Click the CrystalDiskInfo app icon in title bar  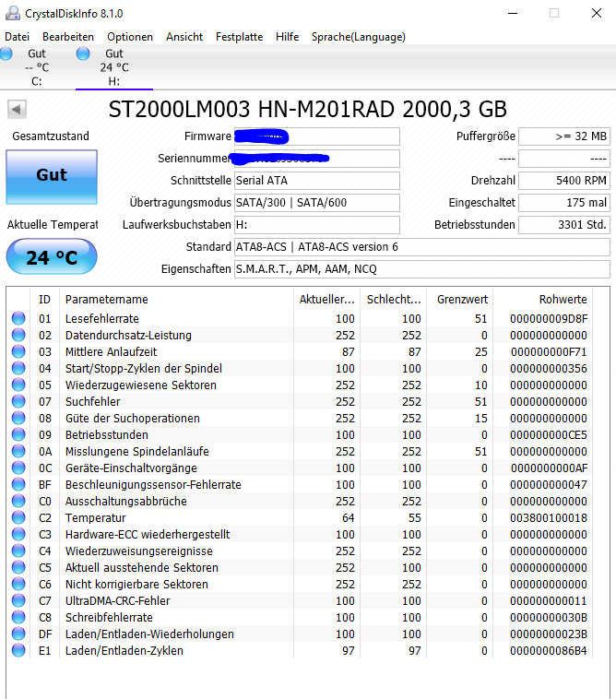point(13,13)
